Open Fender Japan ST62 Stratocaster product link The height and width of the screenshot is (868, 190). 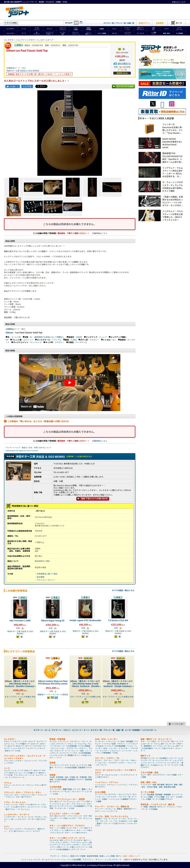85,620
